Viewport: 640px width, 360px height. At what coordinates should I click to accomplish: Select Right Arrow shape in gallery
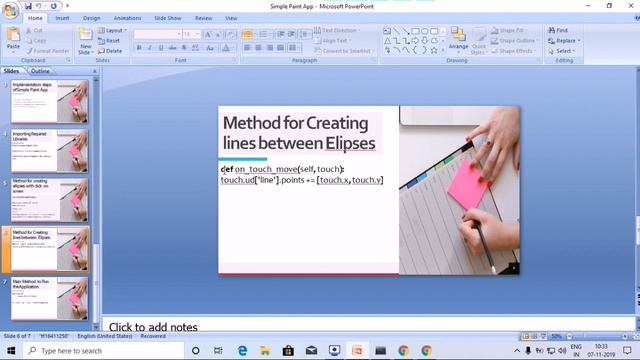(x=416, y=41)
